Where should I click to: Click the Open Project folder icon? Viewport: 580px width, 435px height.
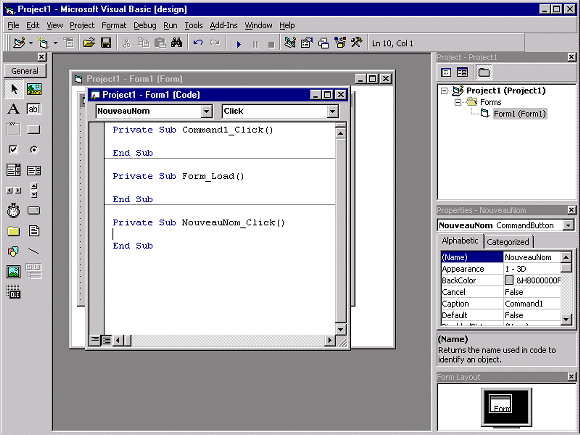89,43
